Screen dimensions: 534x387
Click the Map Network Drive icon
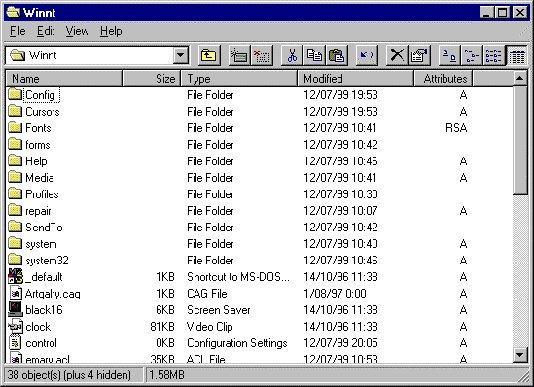pyautogui.click(x=239, y=55)
